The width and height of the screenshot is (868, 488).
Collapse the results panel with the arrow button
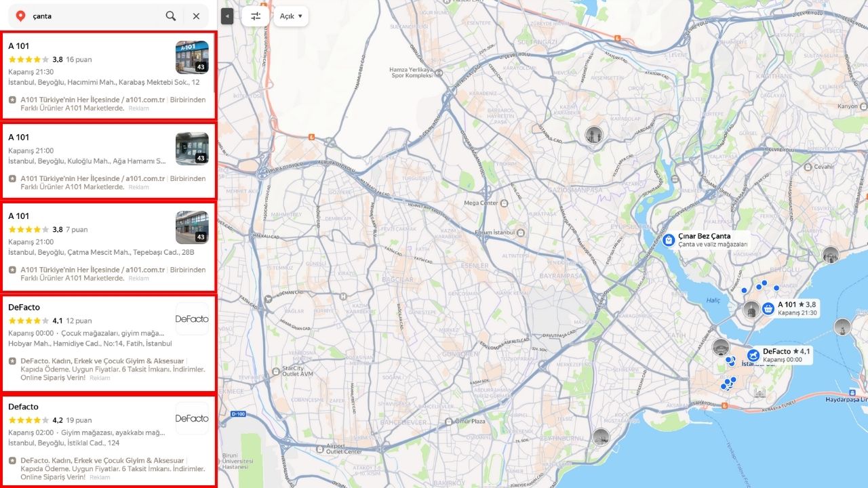point(227,16)
